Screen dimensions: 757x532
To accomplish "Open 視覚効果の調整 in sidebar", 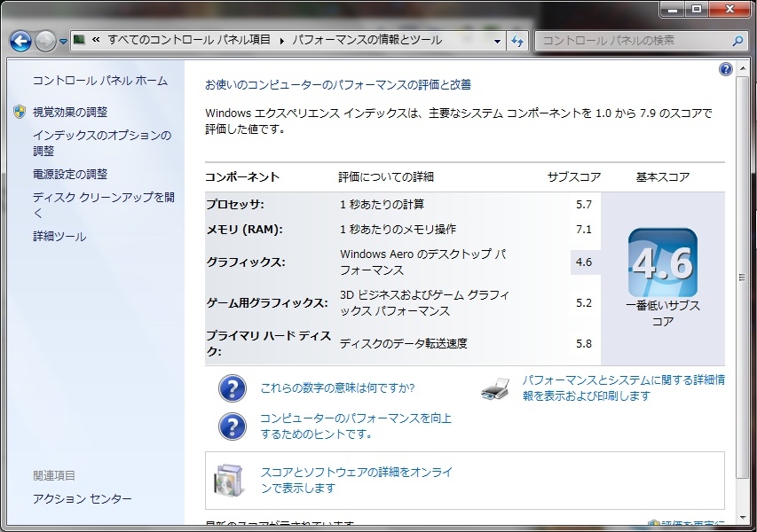I will coord(70,112).
